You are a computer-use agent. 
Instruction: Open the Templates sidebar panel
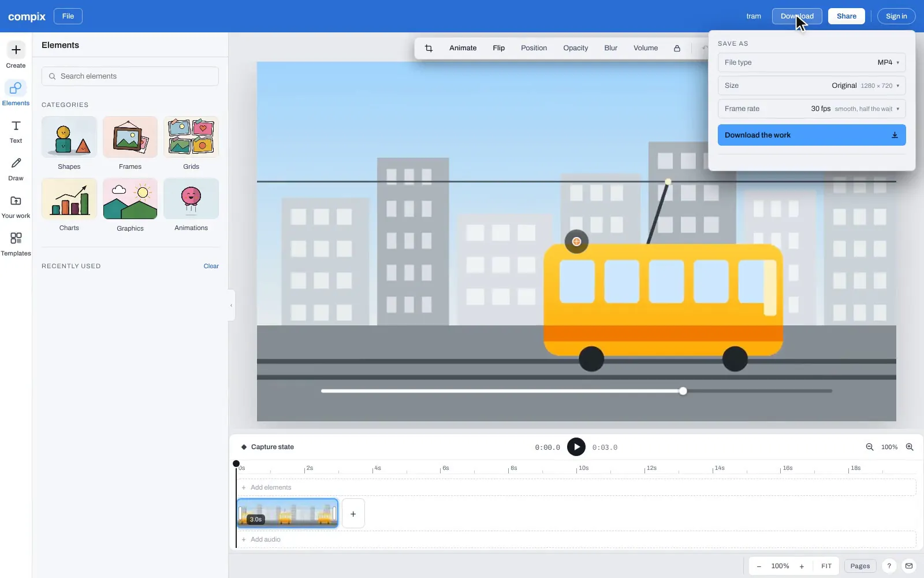click(16, 244)
